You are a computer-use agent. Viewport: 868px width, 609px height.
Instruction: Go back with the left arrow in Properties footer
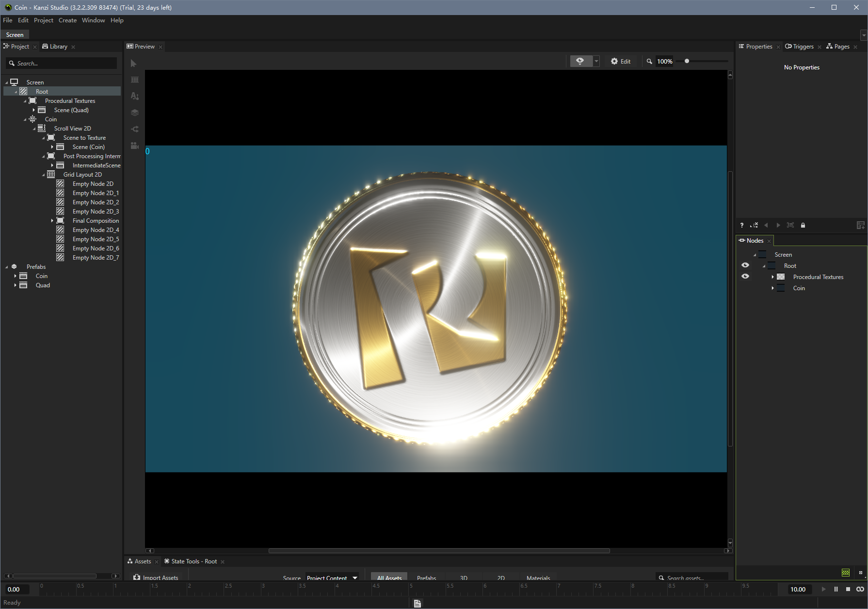point(766,225)
